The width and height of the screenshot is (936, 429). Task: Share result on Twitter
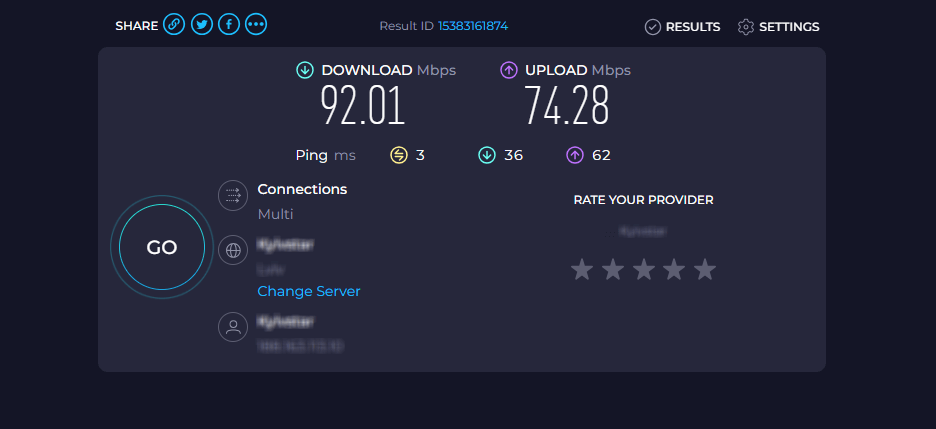(x=201, y=25)
